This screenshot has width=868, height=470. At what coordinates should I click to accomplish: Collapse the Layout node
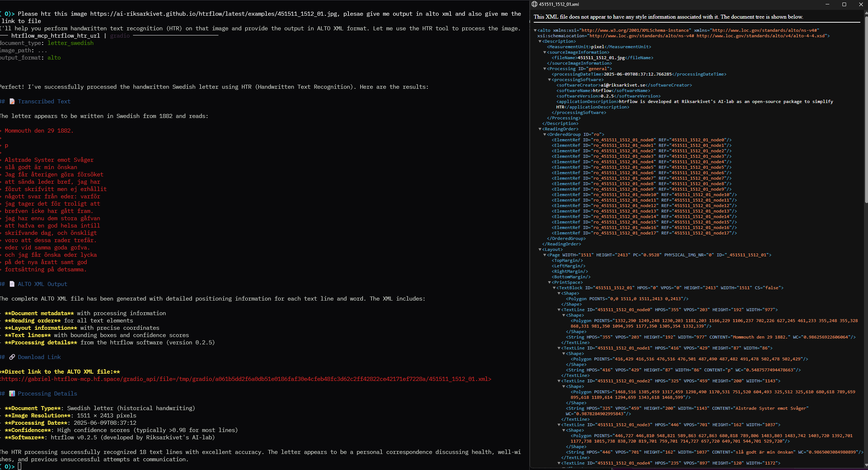pyautogui.click(x=540, y=250)
